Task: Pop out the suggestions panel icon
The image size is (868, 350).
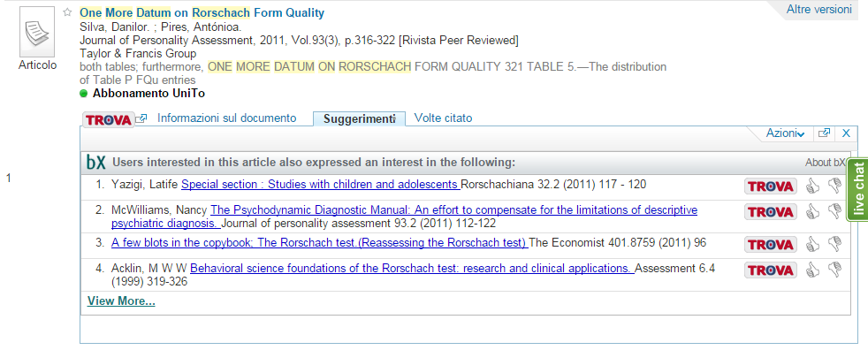Action: coord(825,133)
